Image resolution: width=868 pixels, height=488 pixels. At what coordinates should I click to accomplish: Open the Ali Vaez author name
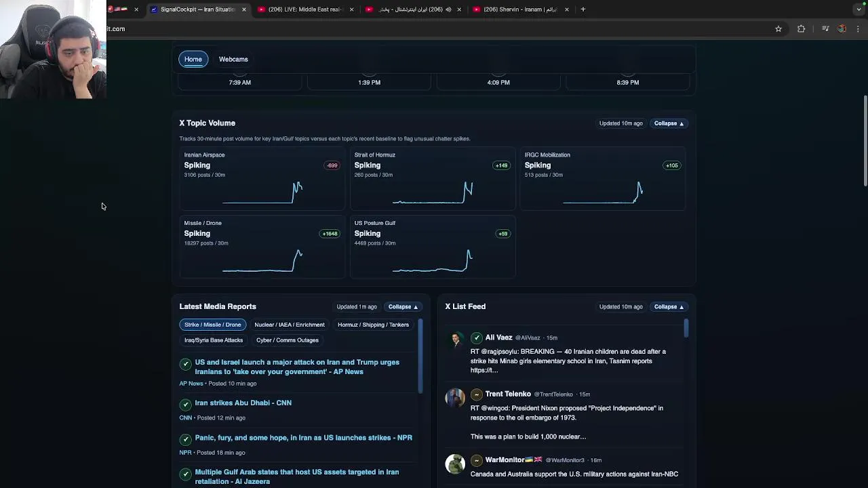[498, 338]
